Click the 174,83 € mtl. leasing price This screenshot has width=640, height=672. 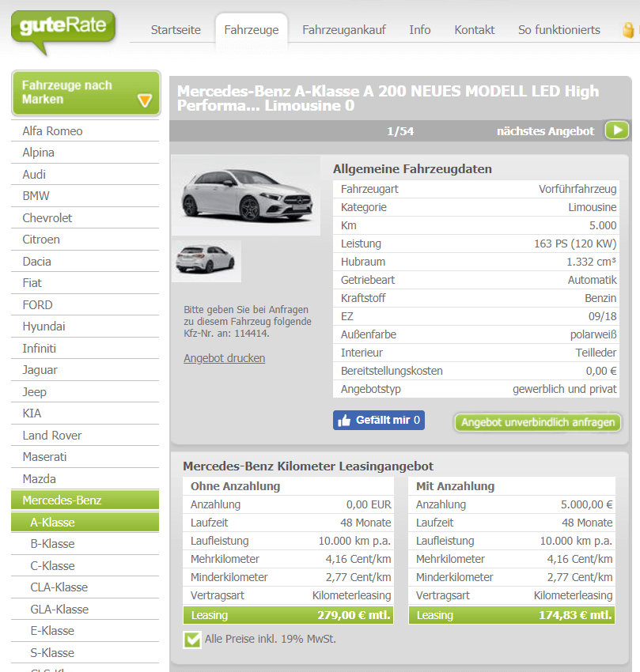coord(575,615)
